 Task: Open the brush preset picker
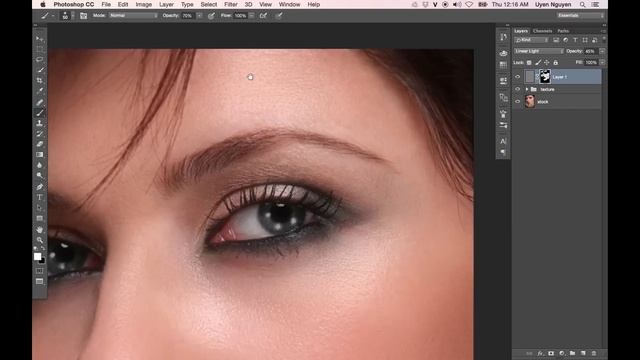pyautogui.click(x=67, y=16)
